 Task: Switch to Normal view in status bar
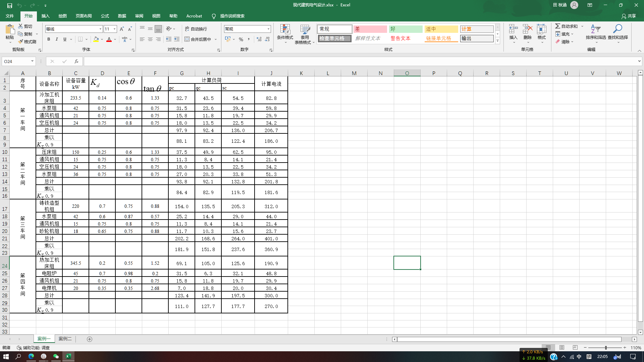coord(548,348)
